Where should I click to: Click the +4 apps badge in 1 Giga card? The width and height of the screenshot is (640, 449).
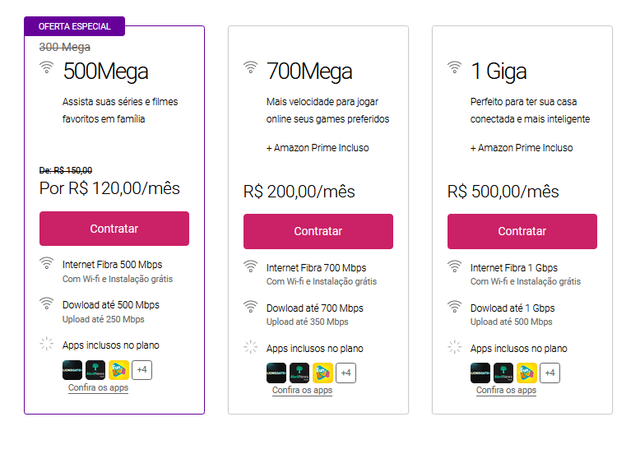coord(550,373)
